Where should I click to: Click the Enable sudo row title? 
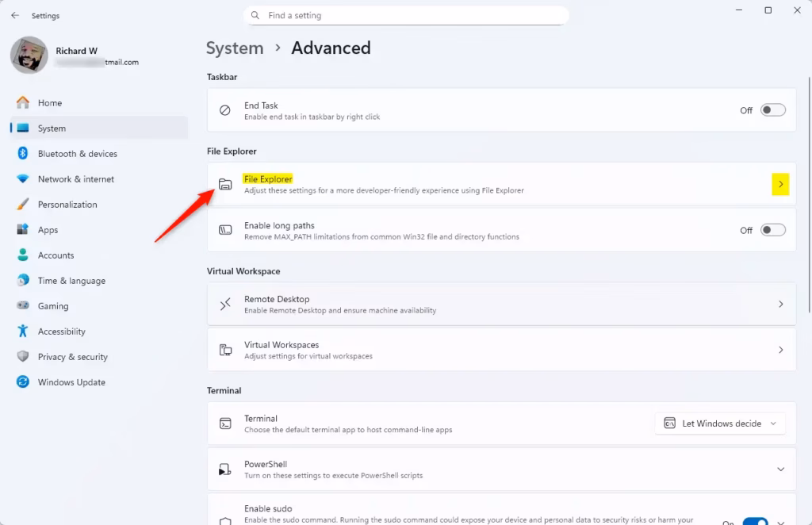point(268,508)
